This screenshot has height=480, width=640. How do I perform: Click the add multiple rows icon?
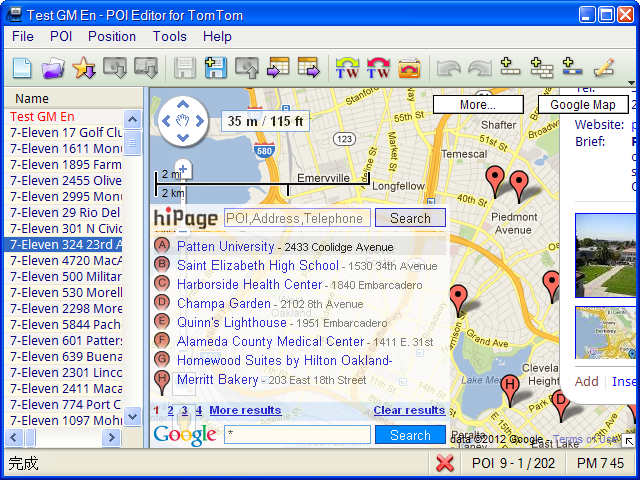(542, 68)
